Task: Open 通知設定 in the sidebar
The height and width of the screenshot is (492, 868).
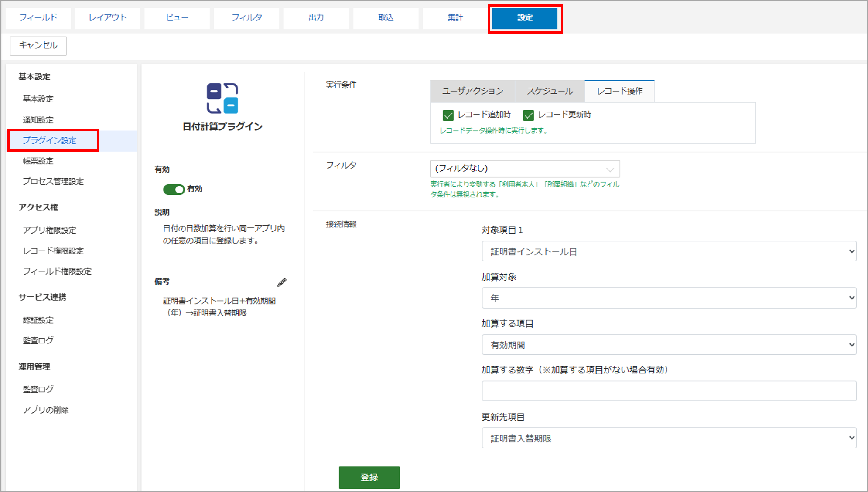Action: pos(38,120)
